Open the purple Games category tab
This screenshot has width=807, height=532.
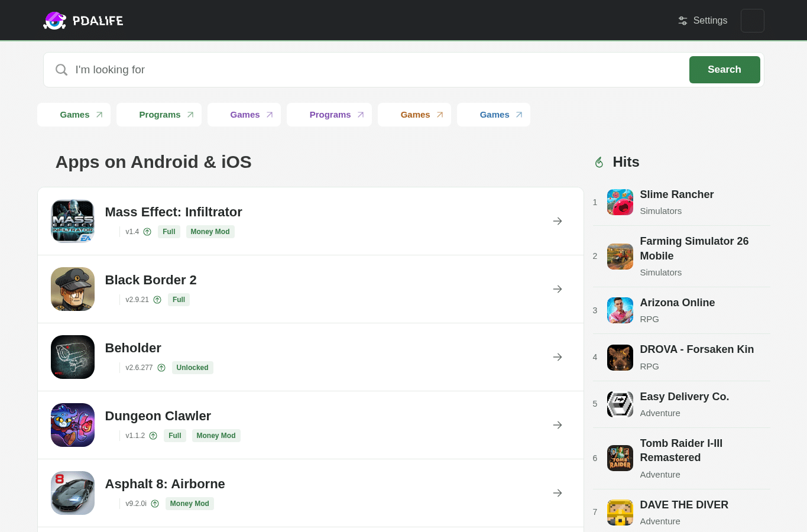point(244,115)
